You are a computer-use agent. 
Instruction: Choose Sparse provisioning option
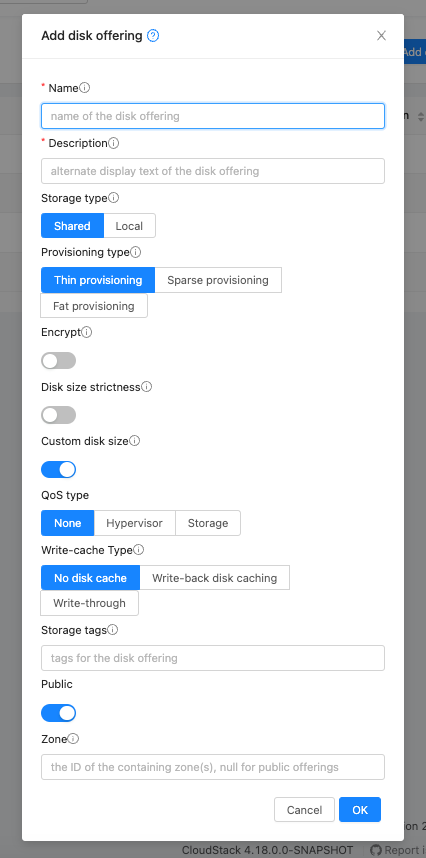point(218,280)
